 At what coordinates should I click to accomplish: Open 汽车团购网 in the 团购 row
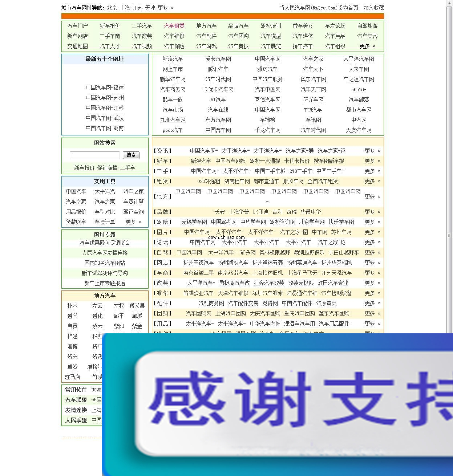198,313
